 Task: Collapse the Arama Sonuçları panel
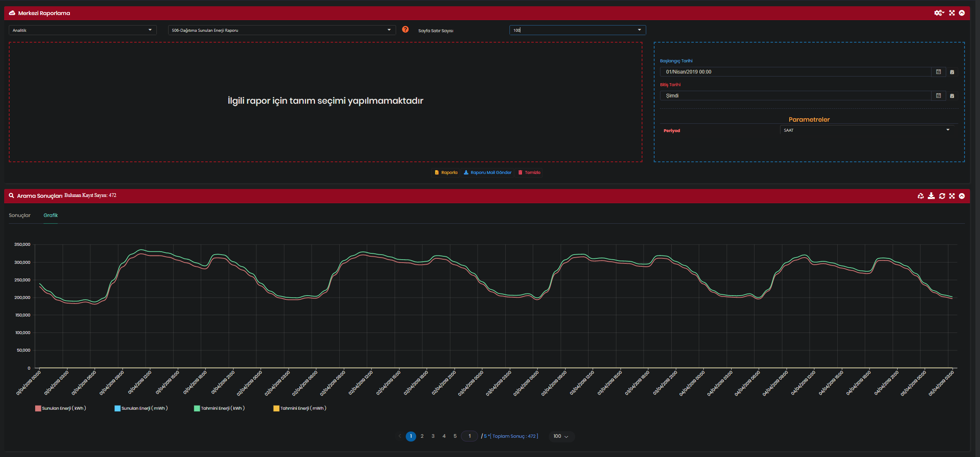[x=962, y=196]
